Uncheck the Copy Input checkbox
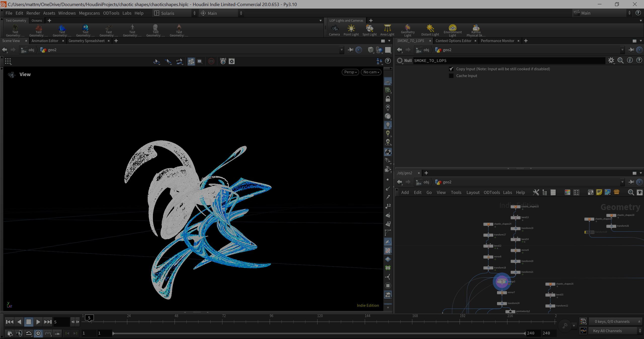 pyautogui.click(x=451, y=69)
